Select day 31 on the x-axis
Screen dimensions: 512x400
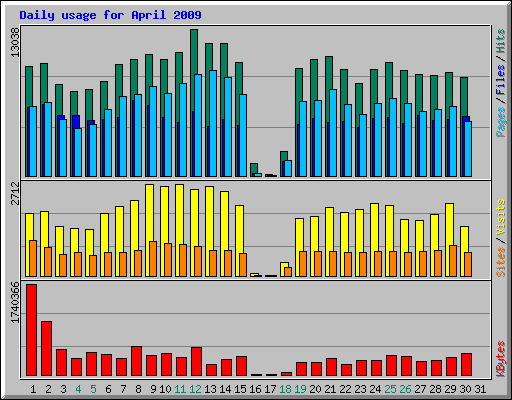click(x=480, y=389)
